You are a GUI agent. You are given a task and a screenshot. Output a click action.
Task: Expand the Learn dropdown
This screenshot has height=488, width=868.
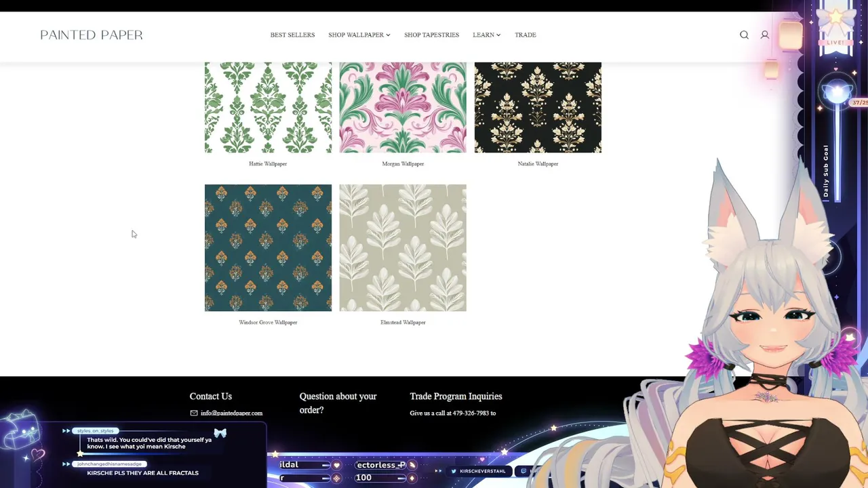pos(486,35)
